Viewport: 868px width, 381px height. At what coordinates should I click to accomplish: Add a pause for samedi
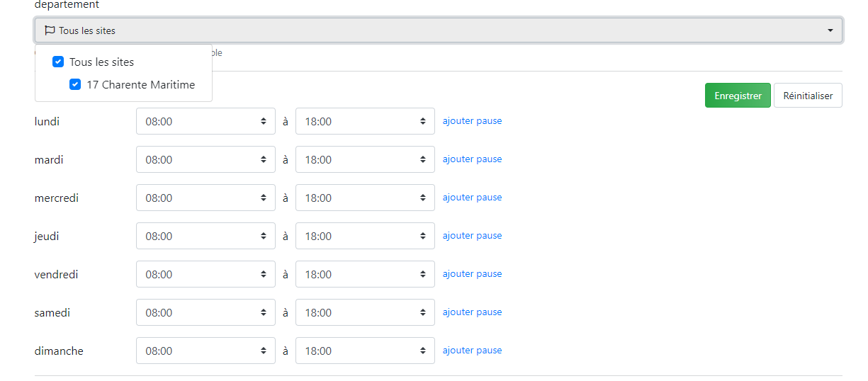(472, 312)
